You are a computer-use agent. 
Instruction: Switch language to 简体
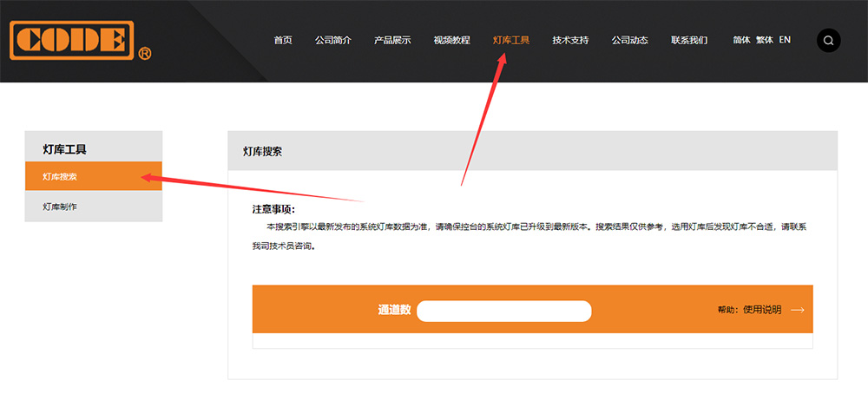pyautogui.click(x=741, y=40)
